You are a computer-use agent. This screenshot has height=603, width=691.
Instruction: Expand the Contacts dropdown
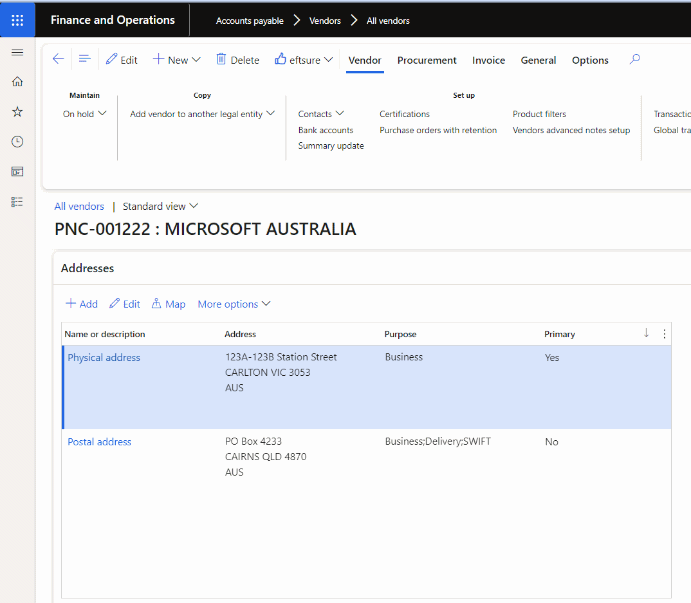pyautogui.click(x=321, y=114)
